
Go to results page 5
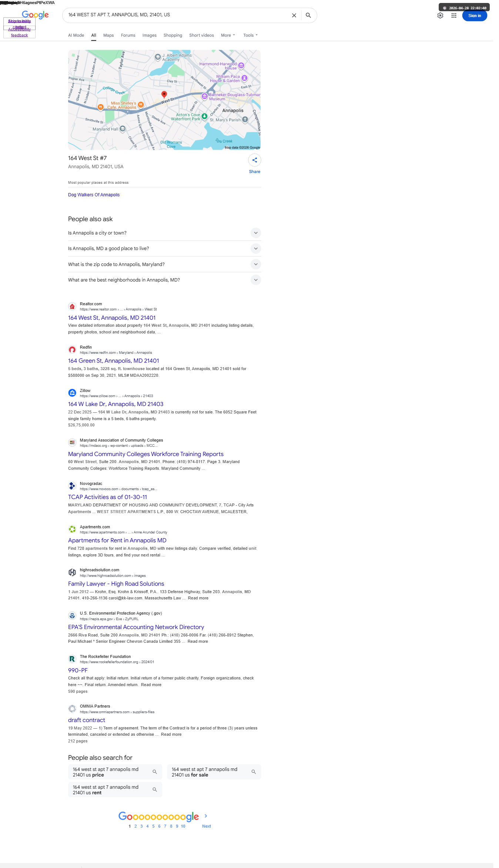coord(153,826)
